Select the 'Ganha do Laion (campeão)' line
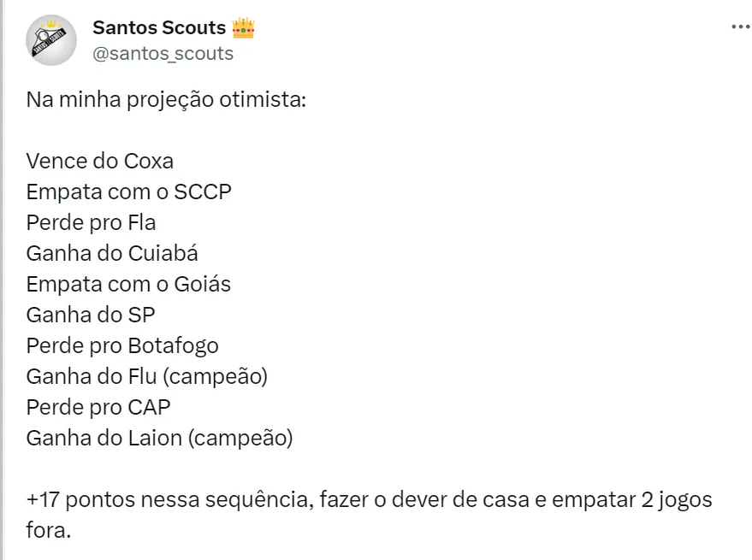The image size is (752, 560). point(159,438)
